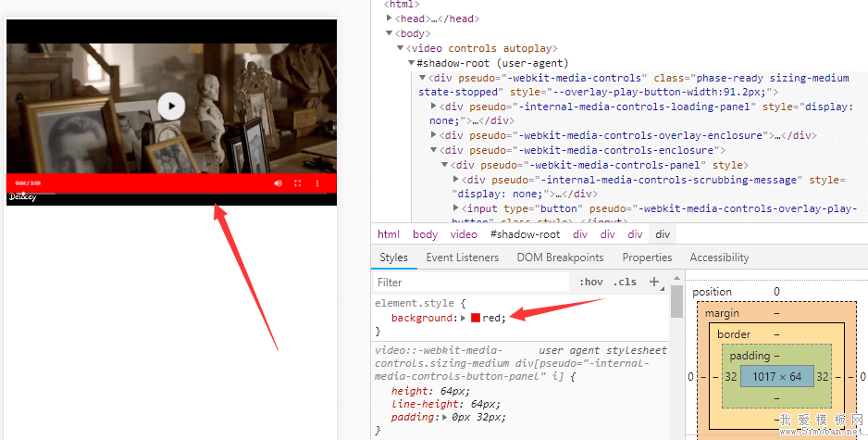Click the Filter styles input field
868x440 pixels.
(472, 283)
